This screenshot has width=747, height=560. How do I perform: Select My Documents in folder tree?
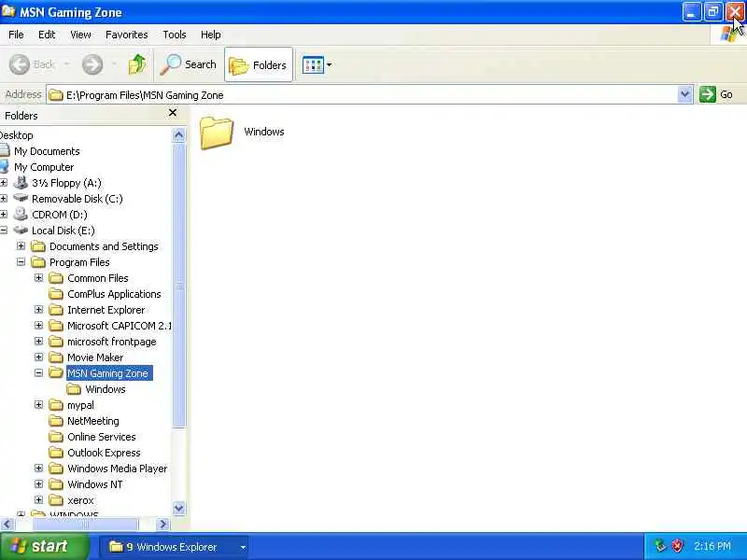click(48, 151)
